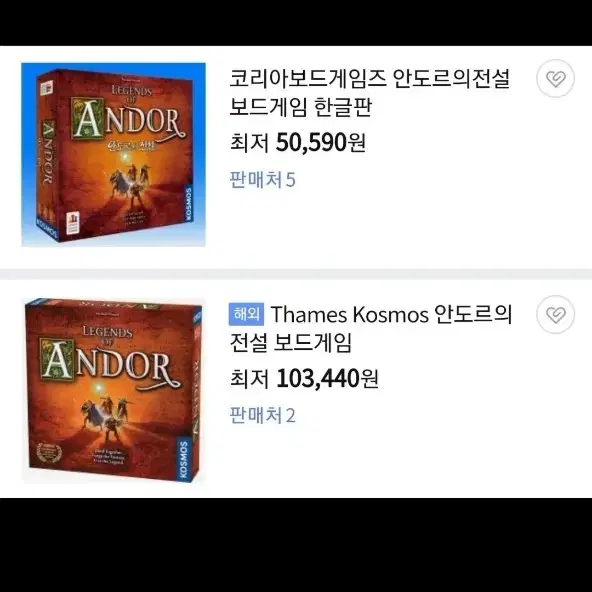Open the Korean edition Andor box thumbnail
This screenshot has width=592, height=592.
click(x=113, y=154)
